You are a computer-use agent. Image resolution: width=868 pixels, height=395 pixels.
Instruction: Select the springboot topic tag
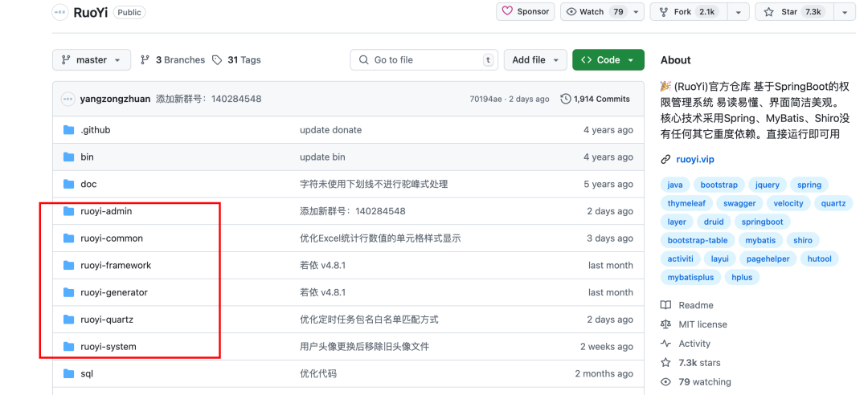[x=762, y=222]
